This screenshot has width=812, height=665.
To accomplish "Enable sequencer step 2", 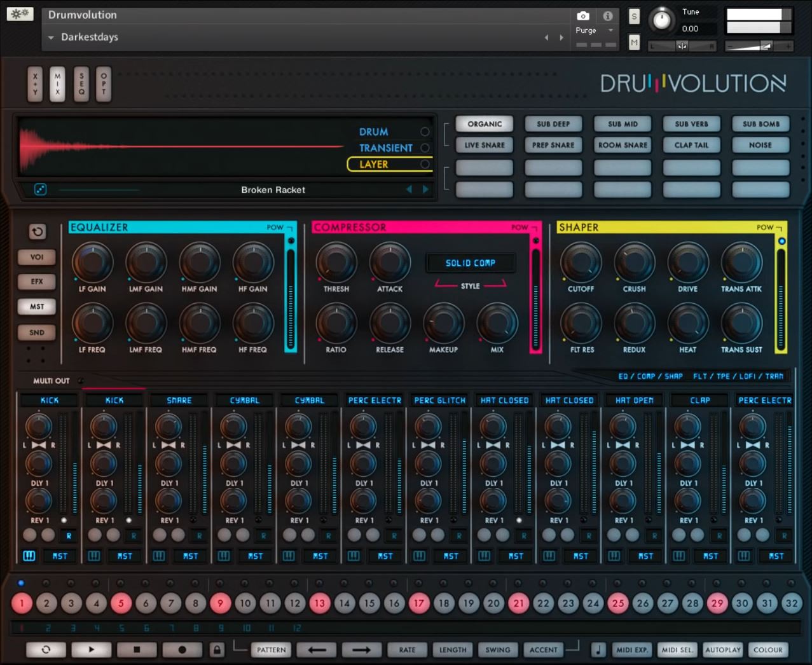I will (x=46, y=603).
